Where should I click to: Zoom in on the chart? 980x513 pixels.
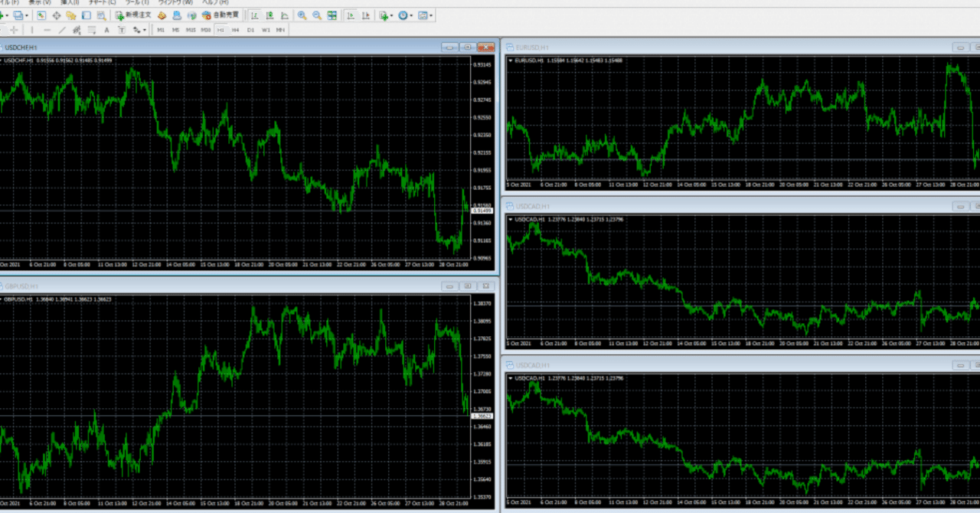(x=302, y=15)
